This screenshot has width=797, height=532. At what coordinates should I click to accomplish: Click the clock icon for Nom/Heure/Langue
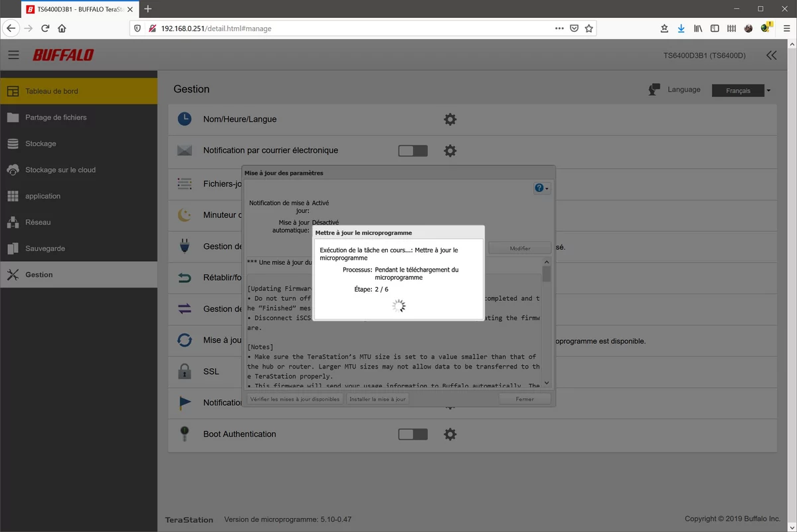(x=185, y=120)
